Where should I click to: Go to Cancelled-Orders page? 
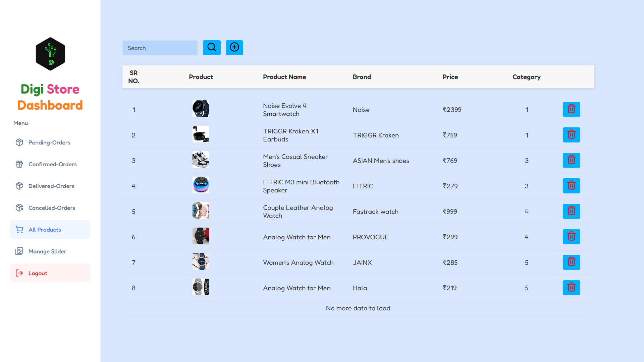pyautogui.click(x=50, y=208)
